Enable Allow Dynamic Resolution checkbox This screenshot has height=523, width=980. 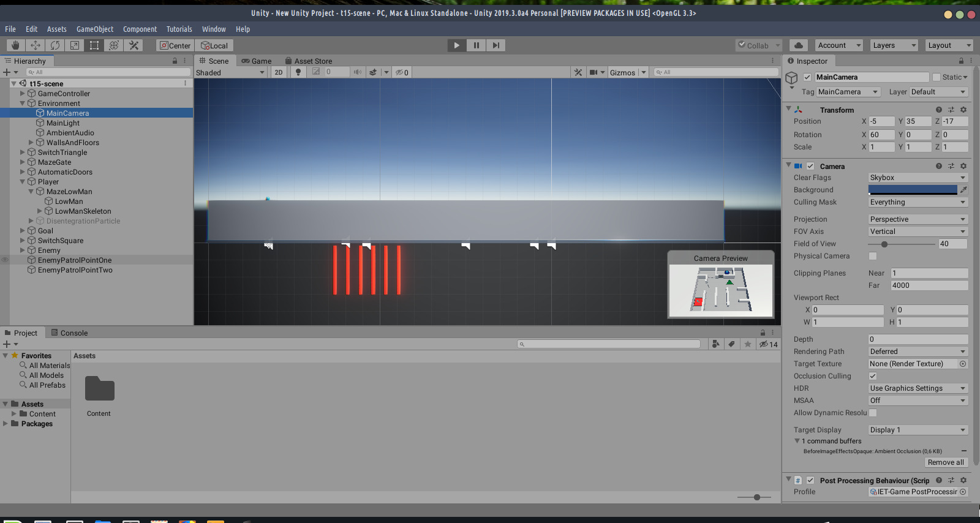pos(873,413)
